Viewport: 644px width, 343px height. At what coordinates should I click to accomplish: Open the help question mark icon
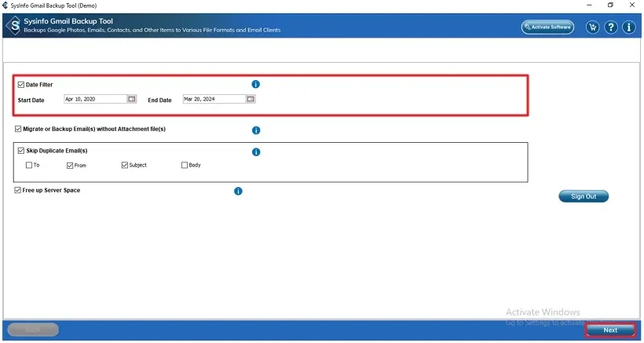tap(611, 27)
